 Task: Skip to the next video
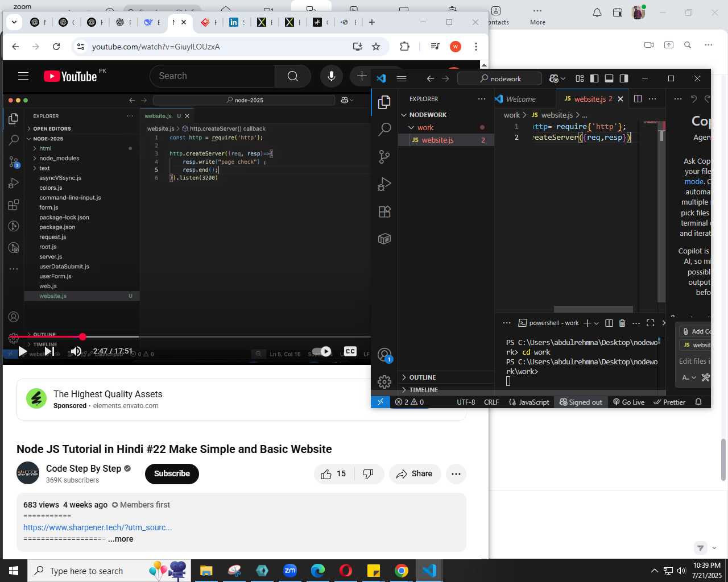[x=49, y=351]
